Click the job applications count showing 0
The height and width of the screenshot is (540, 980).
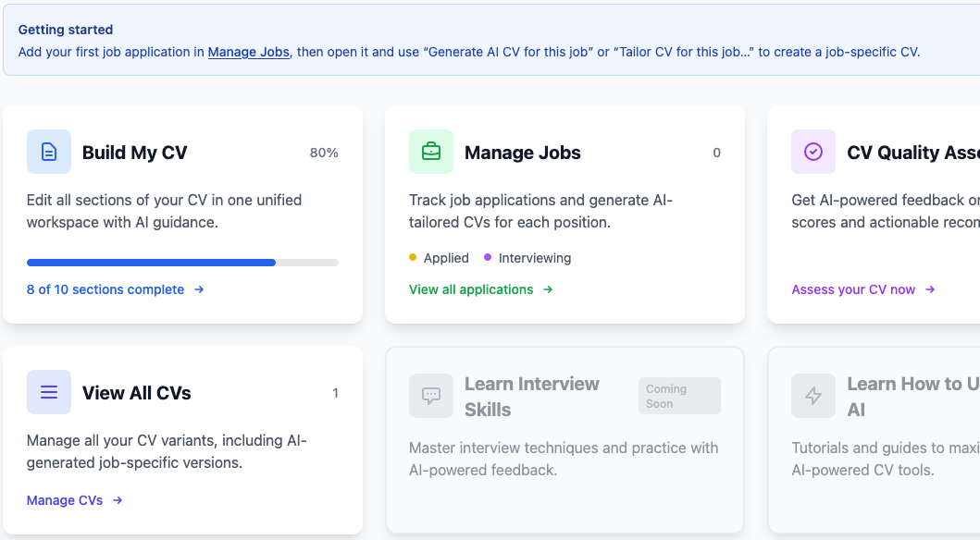point(716,153)
